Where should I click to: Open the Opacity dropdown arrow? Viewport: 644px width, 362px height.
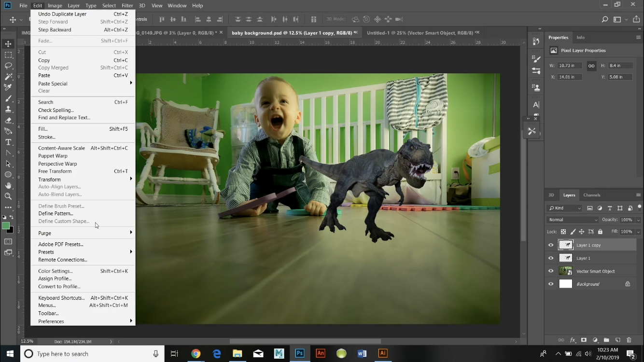point(638,220)
